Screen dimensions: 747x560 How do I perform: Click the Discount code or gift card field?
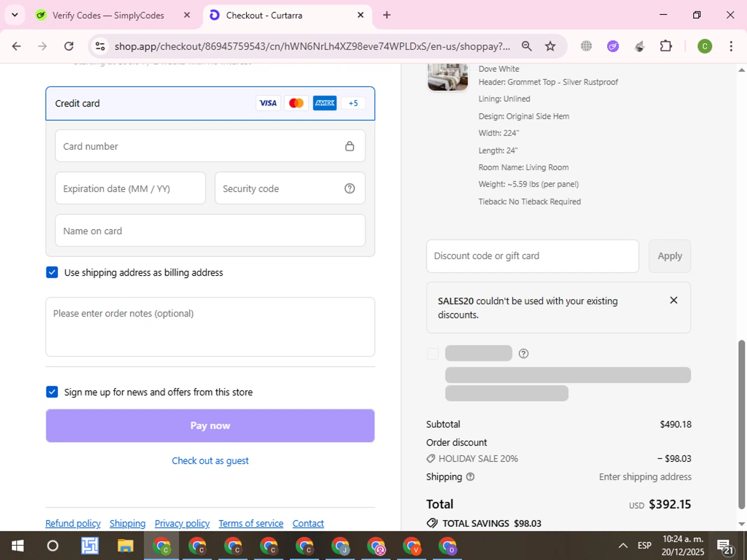click(532, 256)
